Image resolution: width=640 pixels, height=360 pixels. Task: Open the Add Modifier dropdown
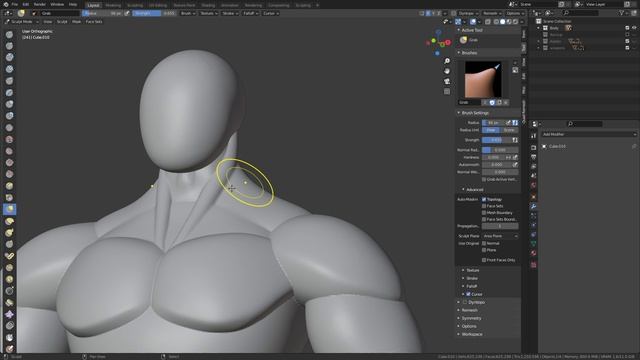[x=589, y=134]
